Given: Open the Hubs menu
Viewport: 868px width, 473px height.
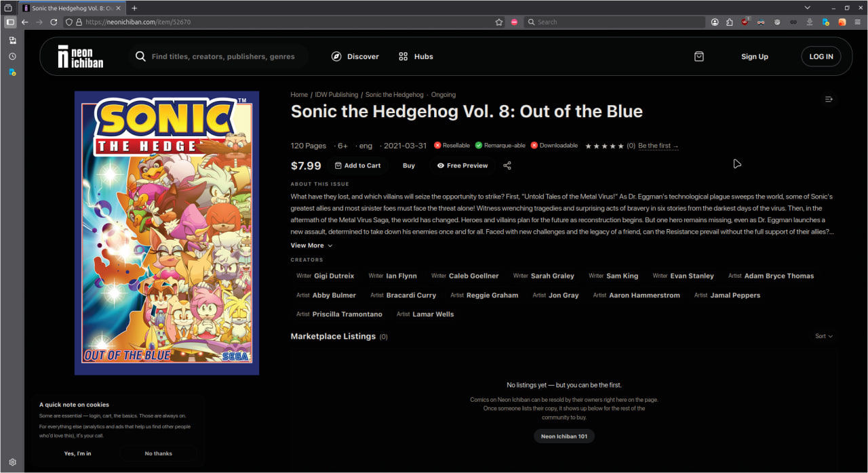Looking at the screenshot, I should coord(416,56).
